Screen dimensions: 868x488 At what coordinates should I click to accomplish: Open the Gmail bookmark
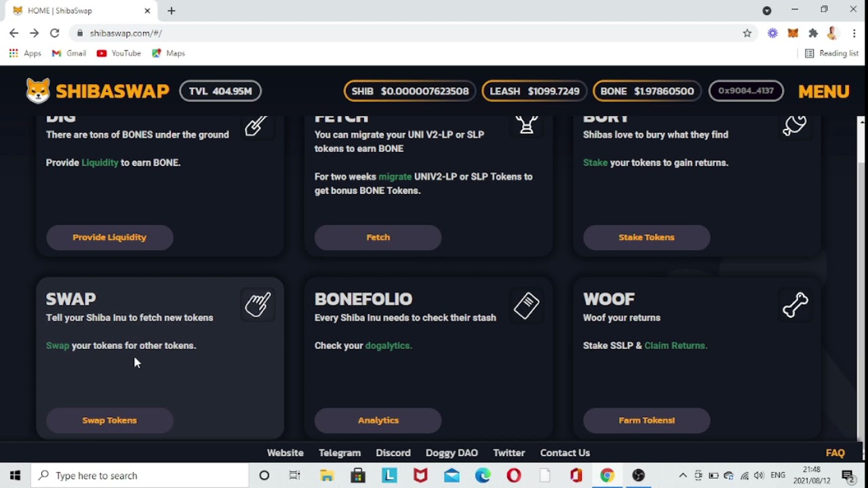click(69, 53)
